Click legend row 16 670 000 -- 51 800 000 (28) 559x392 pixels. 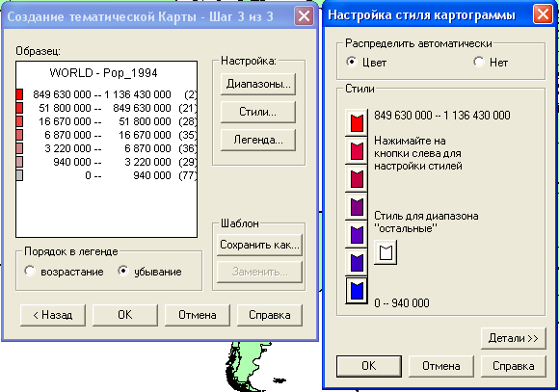(107, 121)
